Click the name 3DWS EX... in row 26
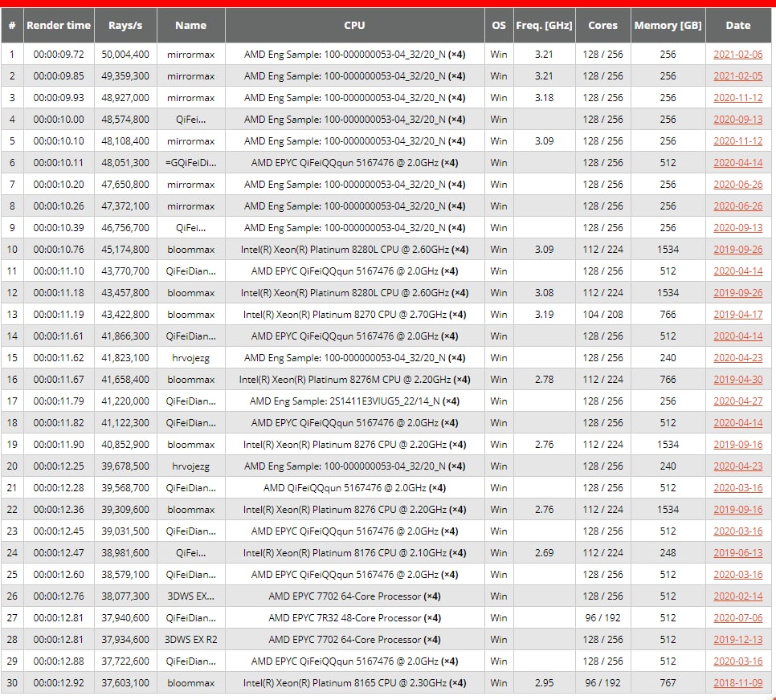 coord(191,596)
